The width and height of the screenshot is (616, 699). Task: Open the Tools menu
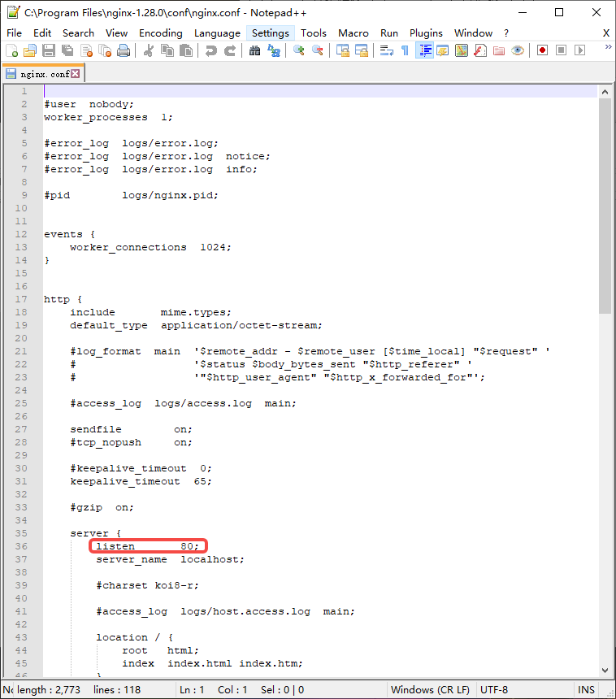coord(314,33)
